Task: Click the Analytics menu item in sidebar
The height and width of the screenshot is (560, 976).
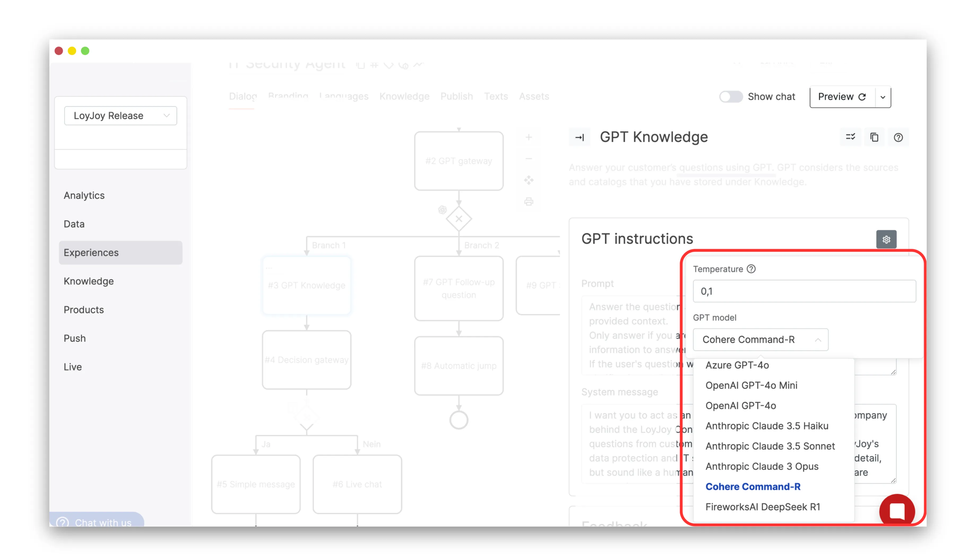Action: [x=84, y=195]
